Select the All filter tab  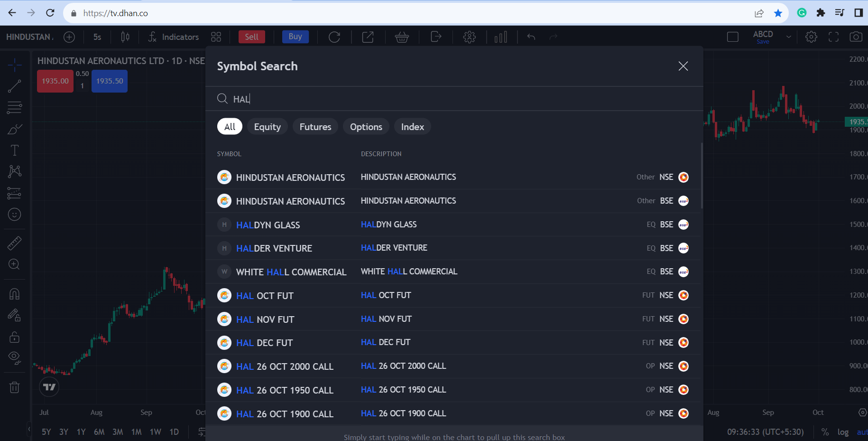click(x=230, y=127)
